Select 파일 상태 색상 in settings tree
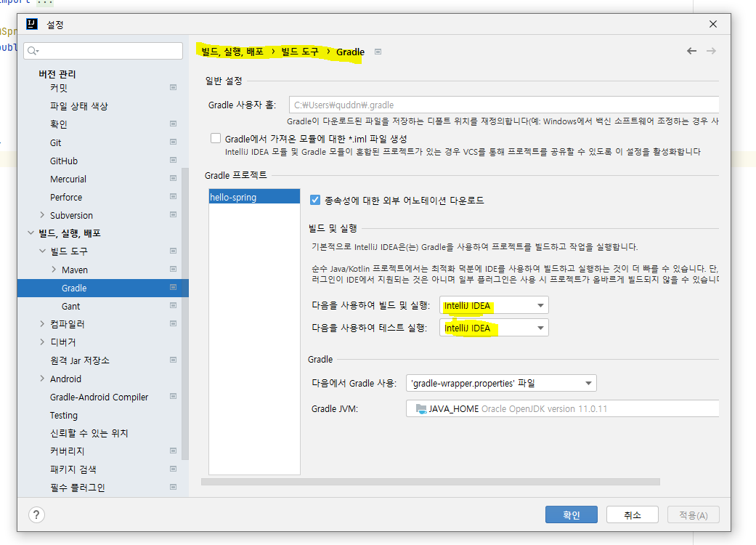 79,106
